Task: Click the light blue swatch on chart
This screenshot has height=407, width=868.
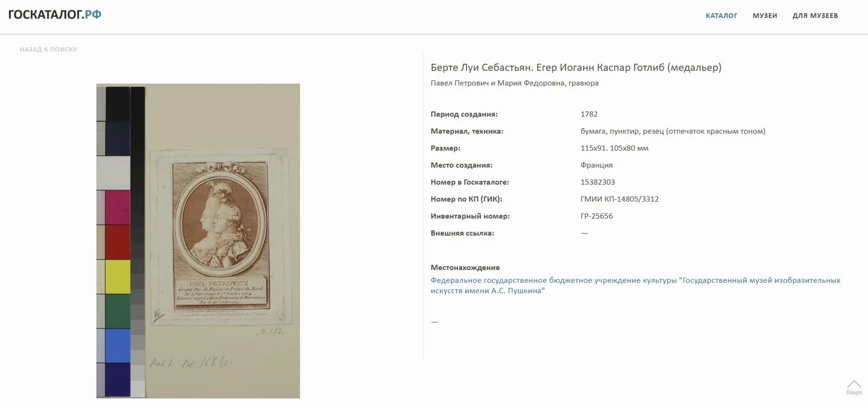Action: 117,345
